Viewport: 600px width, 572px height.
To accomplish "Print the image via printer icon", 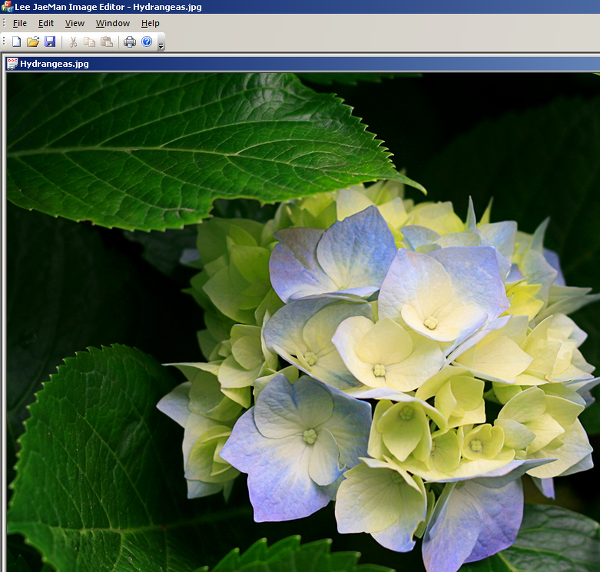I will click(x=130, y=42).
